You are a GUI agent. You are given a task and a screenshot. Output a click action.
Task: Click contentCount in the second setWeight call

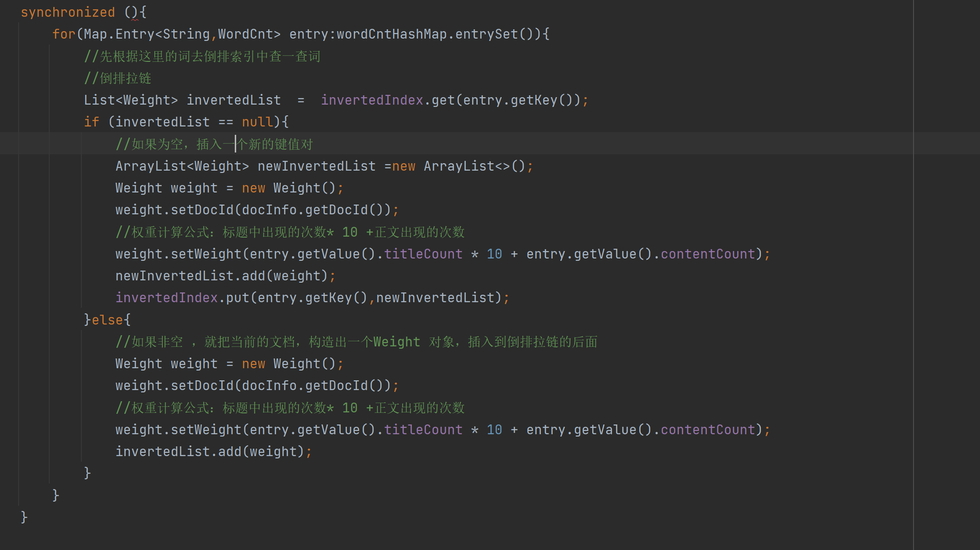point(708,430)
